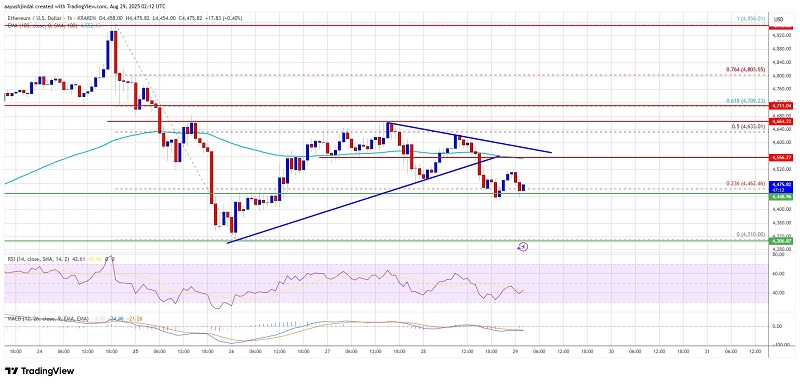Image resolution: width=800 pixels, height=384 pixels.
Task: Click the 31 date label on time axis
Action: [x=708, y=351]
